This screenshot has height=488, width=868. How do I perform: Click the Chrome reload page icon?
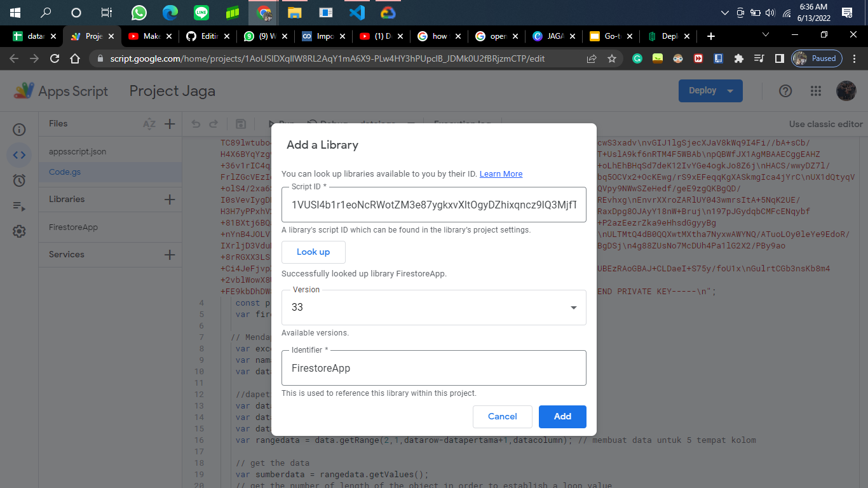coord(55,58)
